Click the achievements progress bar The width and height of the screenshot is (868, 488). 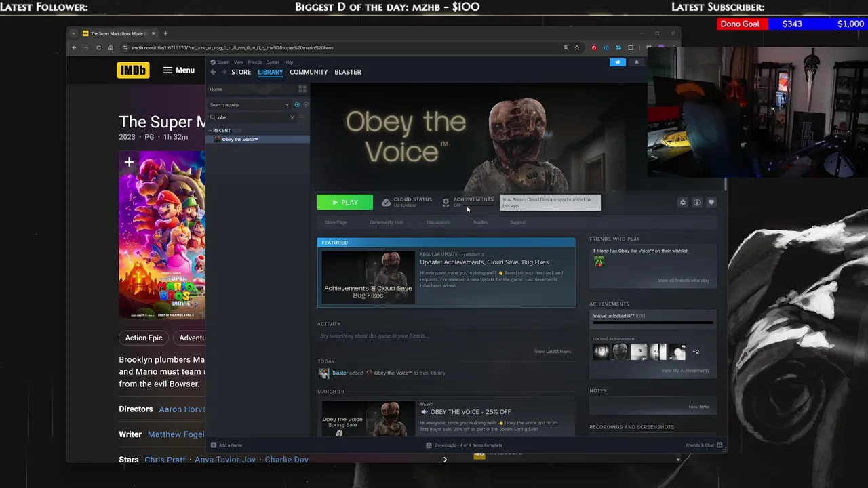click(x=653, y=323)
